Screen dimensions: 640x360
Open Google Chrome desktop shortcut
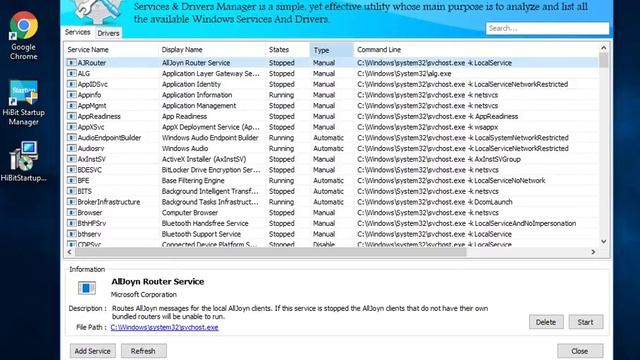(24, 36)
